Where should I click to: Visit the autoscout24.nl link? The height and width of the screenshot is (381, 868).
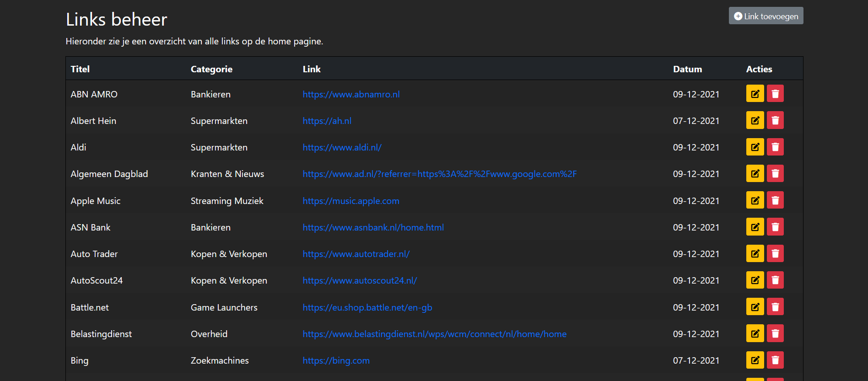coord(360,280)
